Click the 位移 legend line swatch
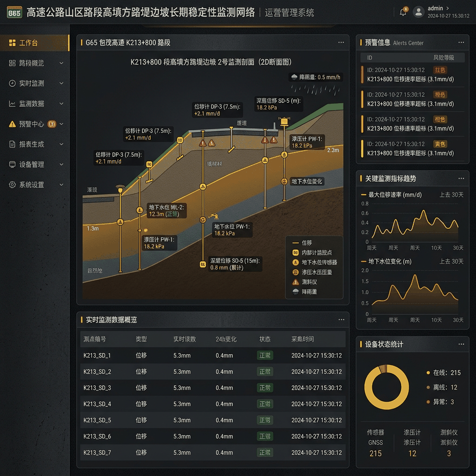The image size is (476, 476). [295, 243]
